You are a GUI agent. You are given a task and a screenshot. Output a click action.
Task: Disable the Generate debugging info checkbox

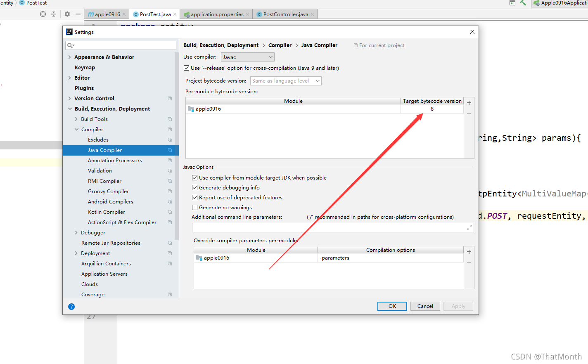[x=195, y=187]
